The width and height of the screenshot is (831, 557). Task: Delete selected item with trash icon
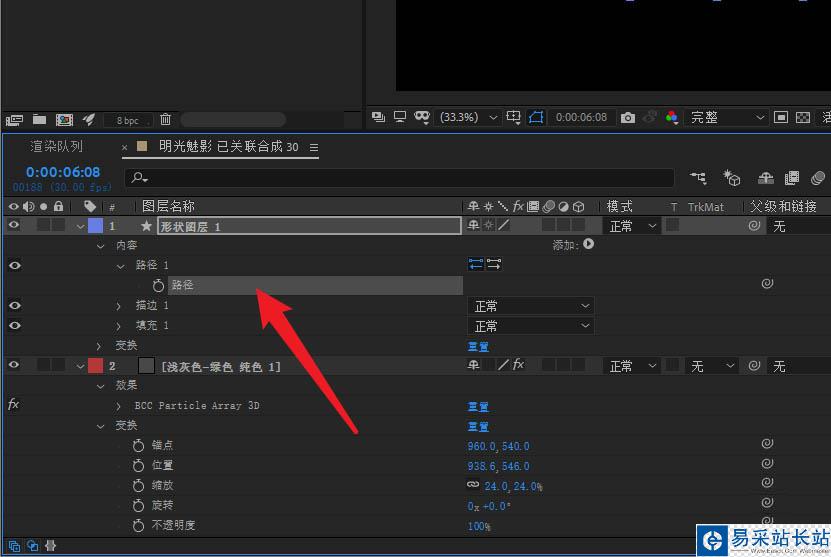(165, 119)
